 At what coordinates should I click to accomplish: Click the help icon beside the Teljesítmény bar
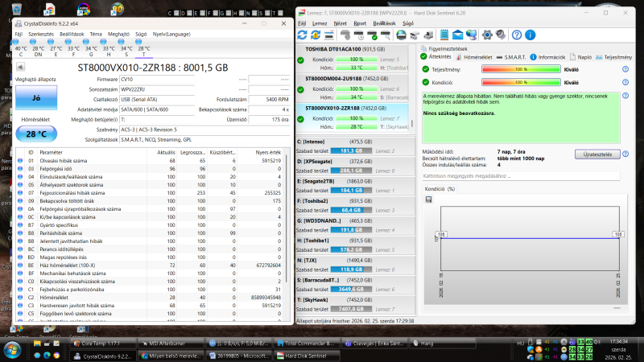(625, 69)
